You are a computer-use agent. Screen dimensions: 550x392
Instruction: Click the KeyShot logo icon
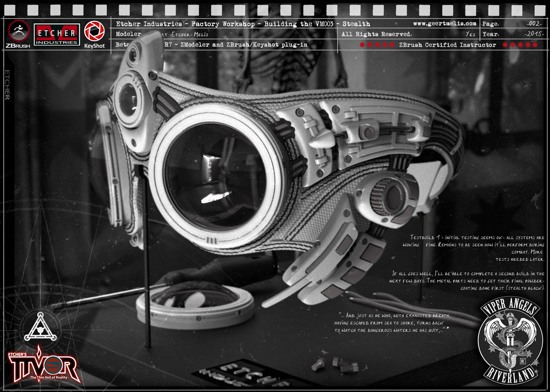[94, 32]
